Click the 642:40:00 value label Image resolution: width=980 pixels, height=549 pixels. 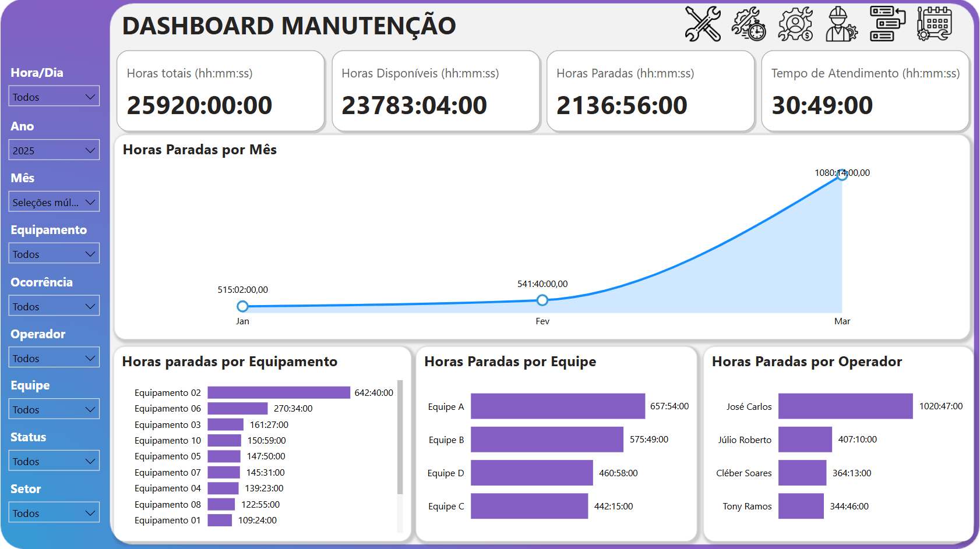point(374,393)
